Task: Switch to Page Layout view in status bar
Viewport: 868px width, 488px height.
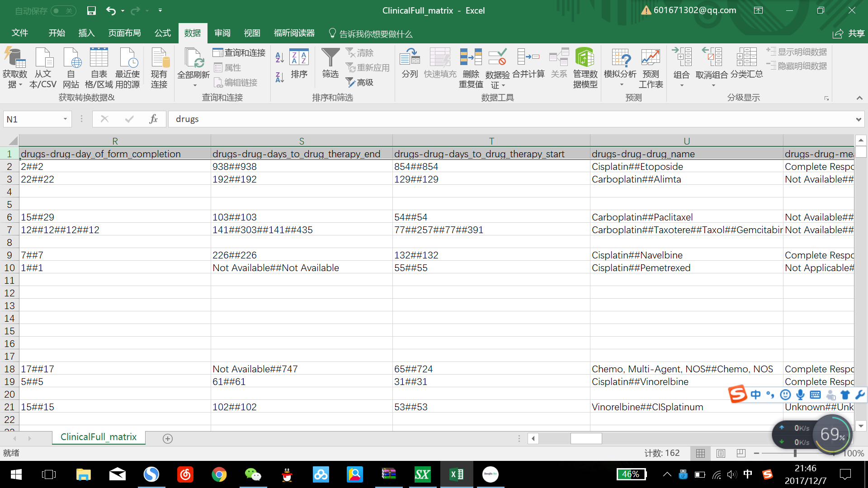Action: (x=721, y=453)
